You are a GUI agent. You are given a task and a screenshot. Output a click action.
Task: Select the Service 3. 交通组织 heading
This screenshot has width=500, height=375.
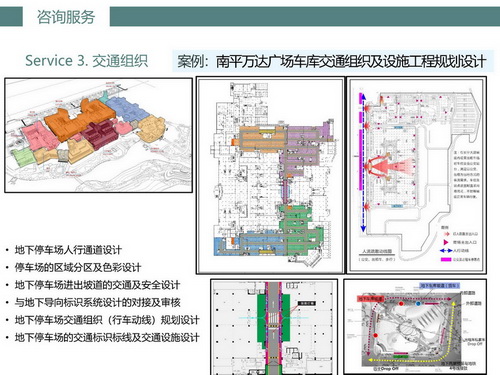86,61
